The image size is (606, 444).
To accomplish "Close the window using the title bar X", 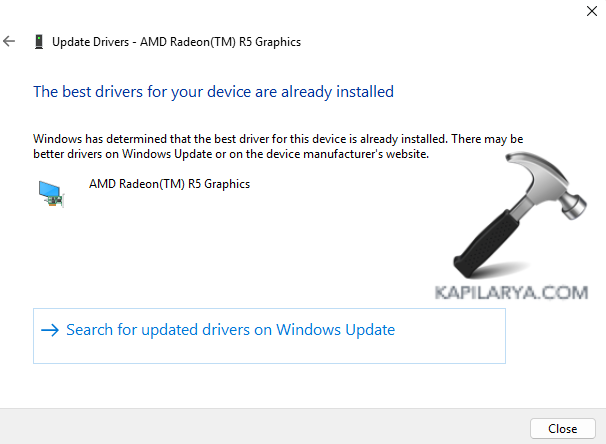I will click(x=584, y=12).
